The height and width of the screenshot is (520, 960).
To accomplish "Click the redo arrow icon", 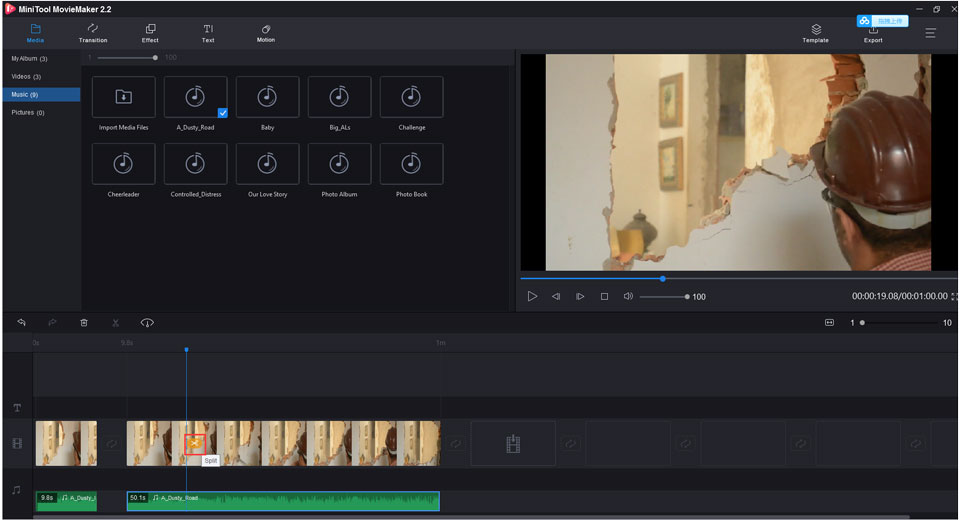I will [x=53, y=322].
